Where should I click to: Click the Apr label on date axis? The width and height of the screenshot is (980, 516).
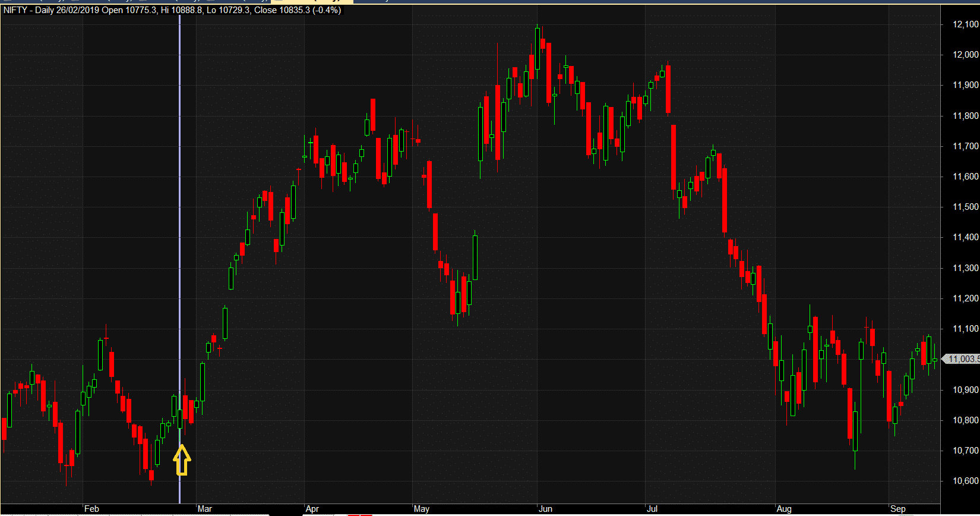coord(312,509)
